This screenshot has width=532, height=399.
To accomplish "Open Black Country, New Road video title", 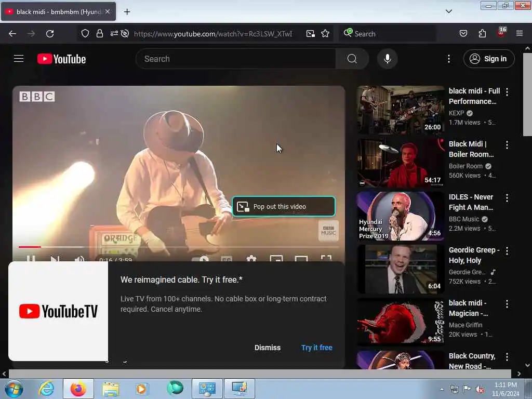I will point(472,361).
